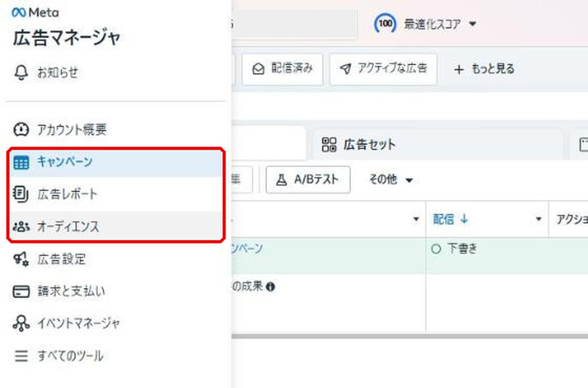Viewport: 588px width, 388px height.
Task: Click the Meta logo
Action: pyautogui.click(x=35, y=13)
